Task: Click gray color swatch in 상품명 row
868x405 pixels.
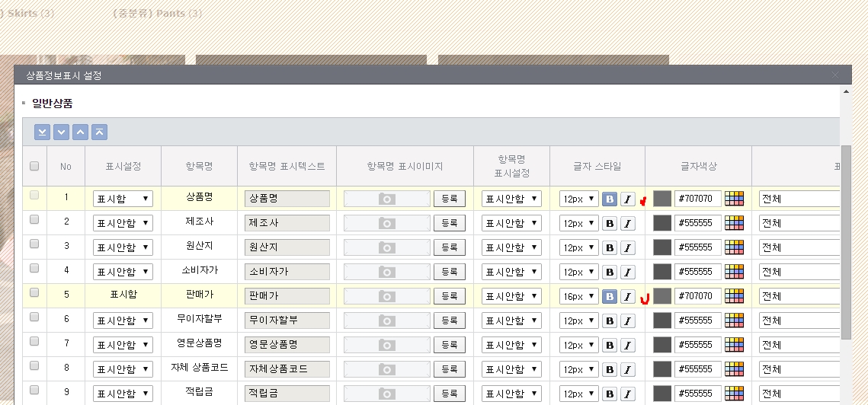Action: point(662,199)
